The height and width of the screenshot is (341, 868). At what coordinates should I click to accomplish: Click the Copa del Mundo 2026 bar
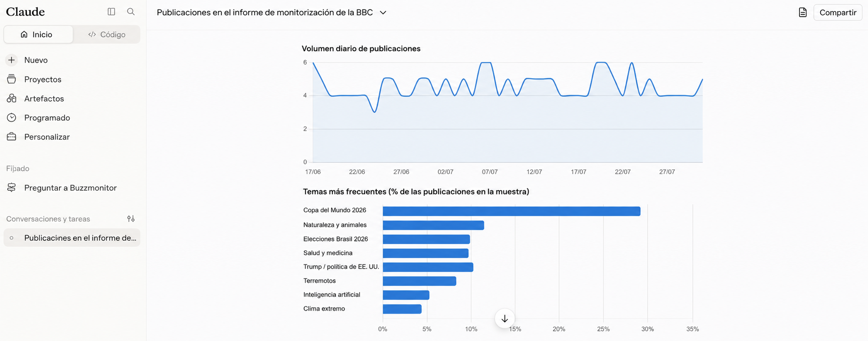coord(511,211)
